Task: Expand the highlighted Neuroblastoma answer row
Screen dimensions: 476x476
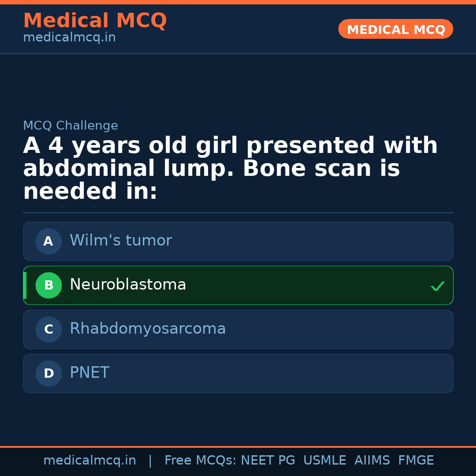Action: pos(238,285)
